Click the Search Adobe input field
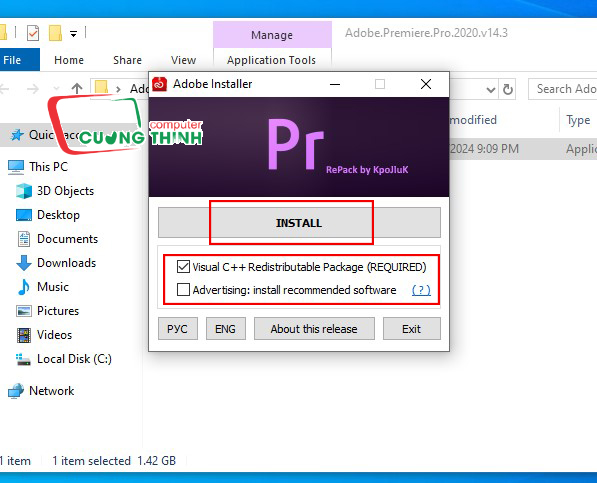This screenshot has height=483, width=597. (563, 89)
